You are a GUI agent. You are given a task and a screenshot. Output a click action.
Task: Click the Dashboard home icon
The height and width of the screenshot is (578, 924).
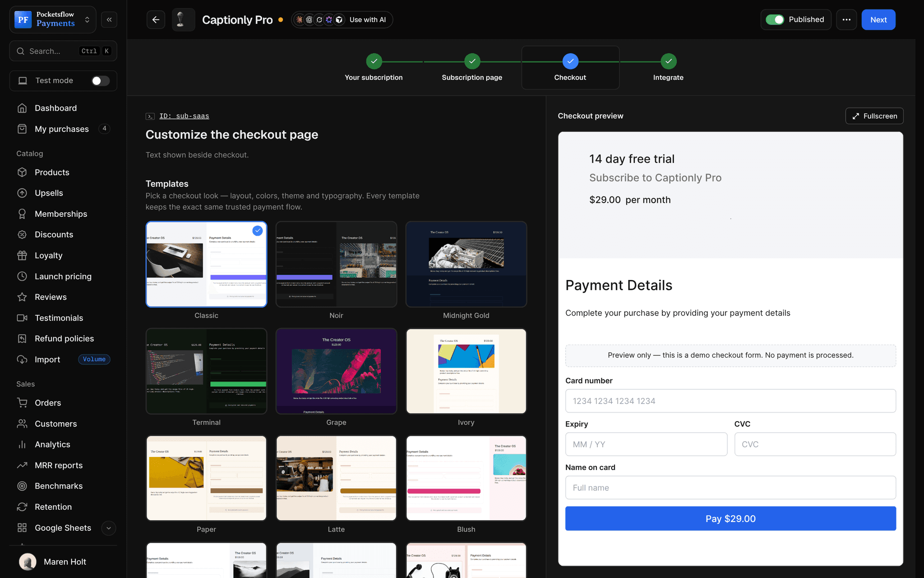tap(22, 108)
